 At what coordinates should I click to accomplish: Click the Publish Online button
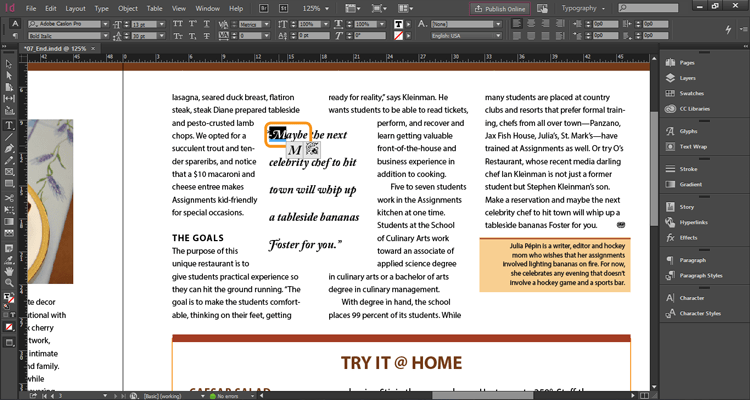pos(500,9)
